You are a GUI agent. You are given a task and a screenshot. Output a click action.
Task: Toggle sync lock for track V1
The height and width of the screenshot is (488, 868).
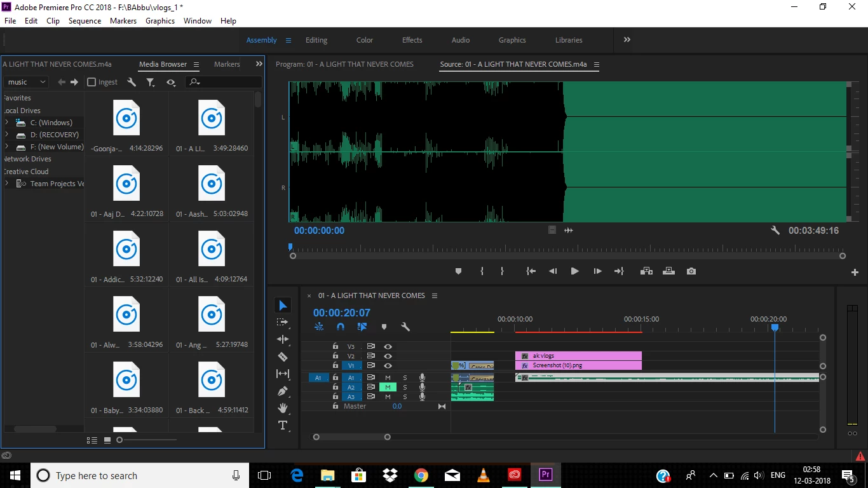coord(371,366)
